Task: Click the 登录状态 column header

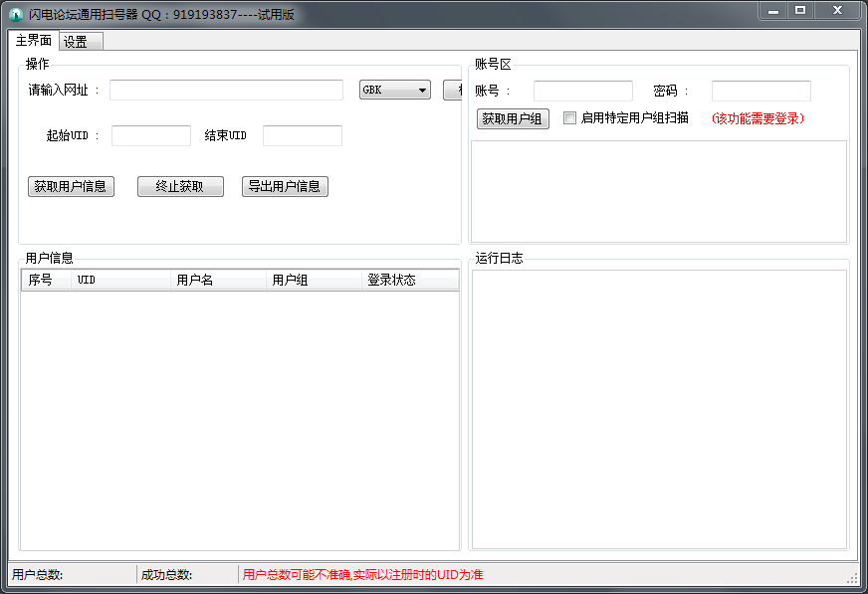Action: (410, 280)
